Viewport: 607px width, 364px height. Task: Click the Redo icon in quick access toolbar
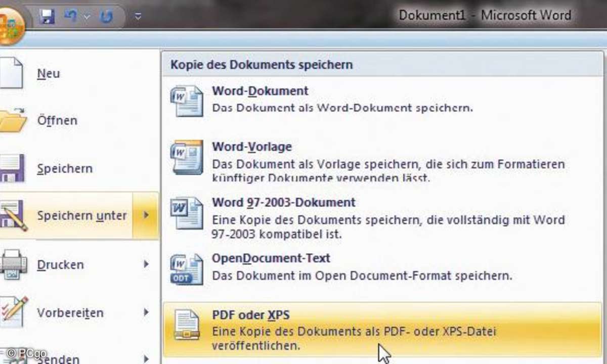[x=106, y=17]
